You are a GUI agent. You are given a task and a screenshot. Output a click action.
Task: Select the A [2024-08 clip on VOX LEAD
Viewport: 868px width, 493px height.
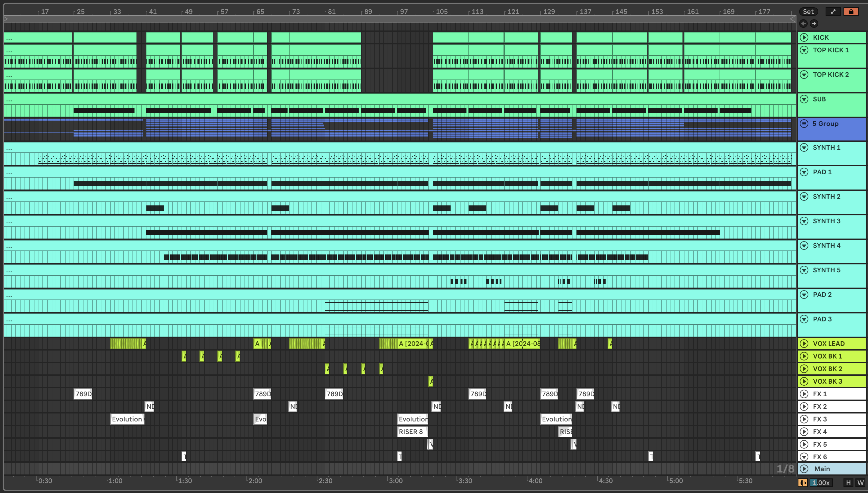pos(523,344)
